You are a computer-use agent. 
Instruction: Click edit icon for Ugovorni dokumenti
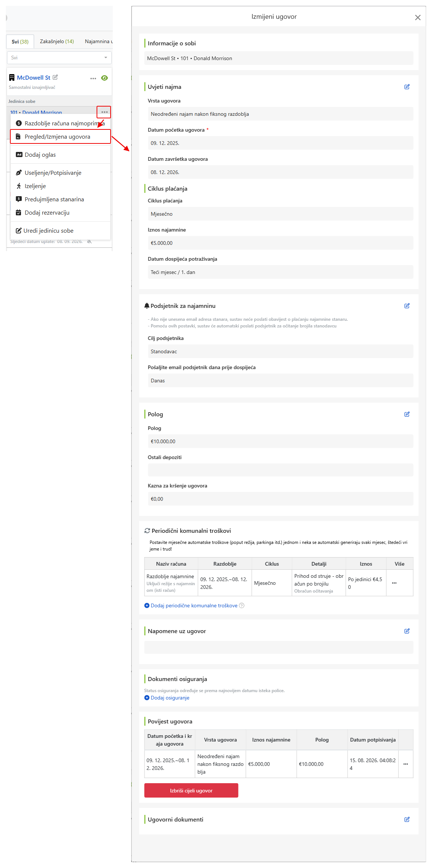click(x=407, y=819)
